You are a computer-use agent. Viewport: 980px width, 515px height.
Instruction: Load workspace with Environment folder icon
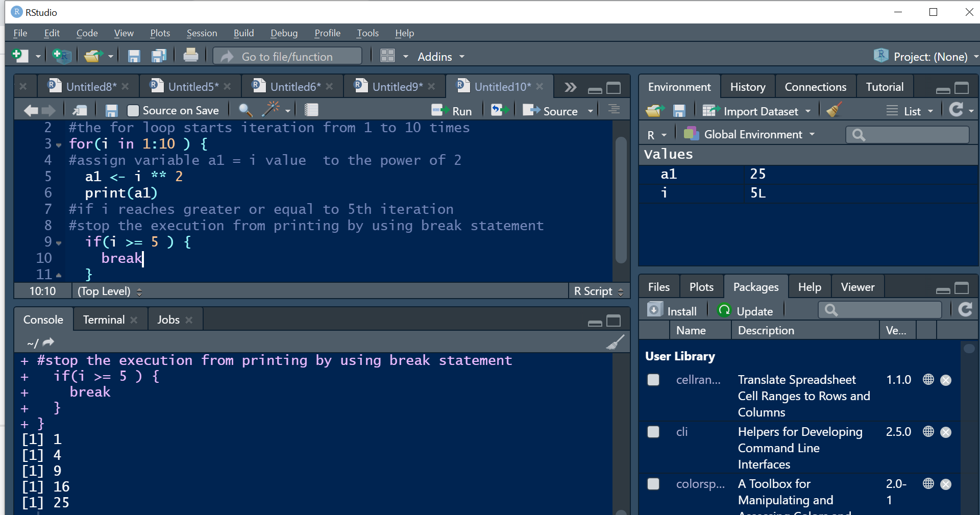point(655,110)
